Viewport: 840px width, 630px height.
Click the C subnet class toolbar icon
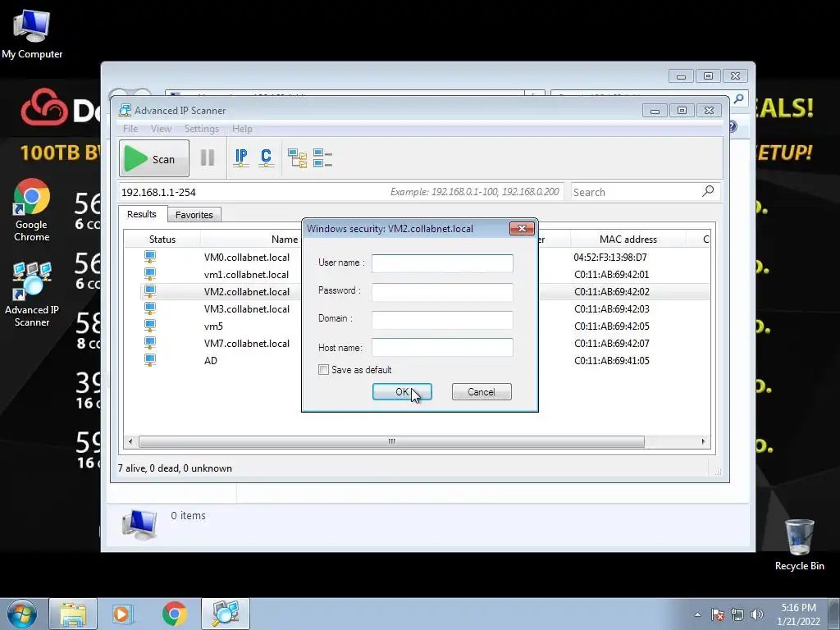[x=266, y=158]
